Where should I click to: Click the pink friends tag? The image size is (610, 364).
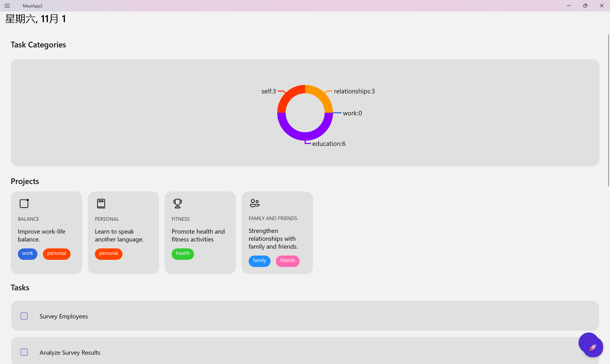[x=287, y=261]
